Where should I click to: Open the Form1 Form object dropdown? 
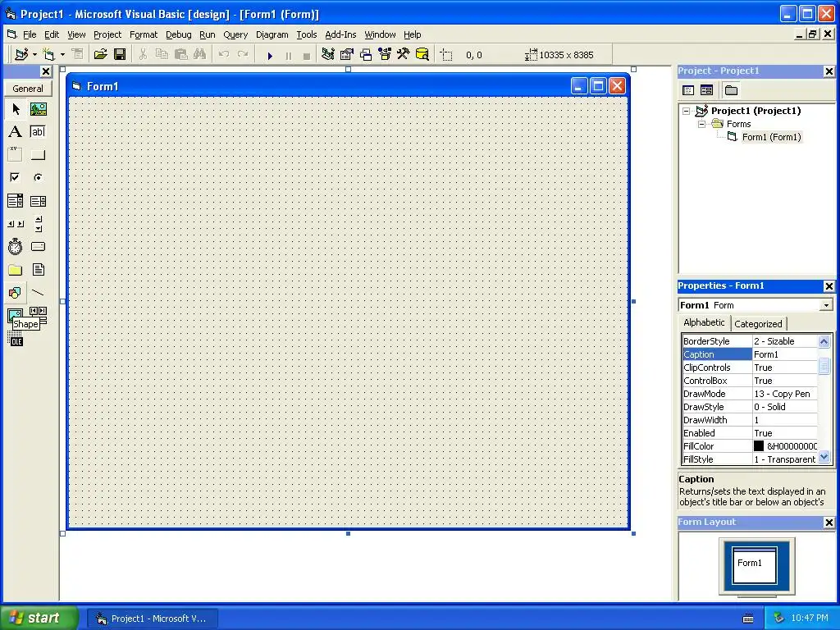pos(826,305)
